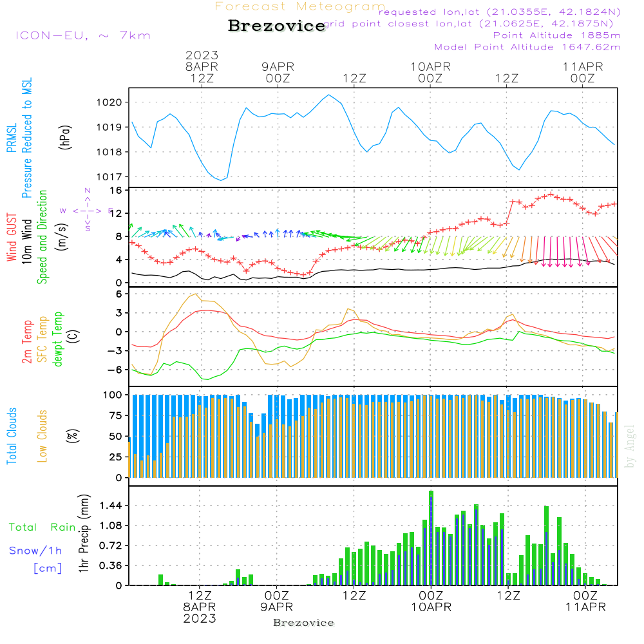This screenshot has width=644, height=644.
Task: Click the orange SFC Temp legend label
Action: (x=43, y=339)
